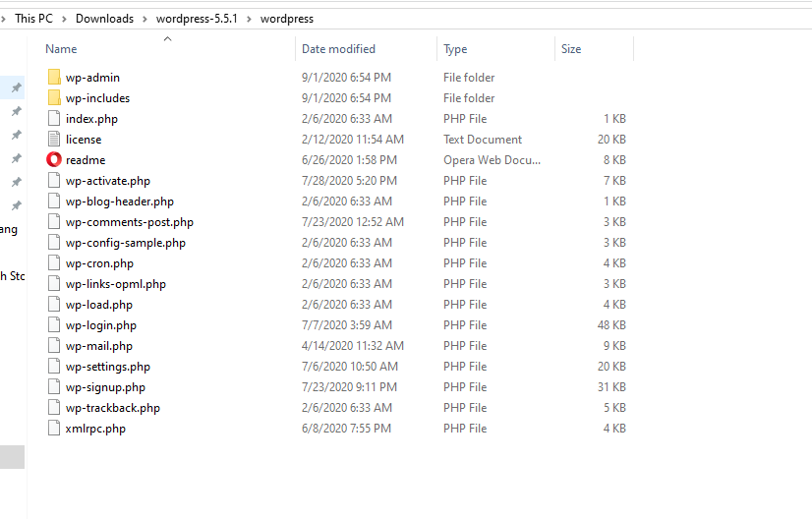Image resolution: width=812 pixels, height=519 pixels.
Task: Click the license text document icon
Action: coord(54,140)
